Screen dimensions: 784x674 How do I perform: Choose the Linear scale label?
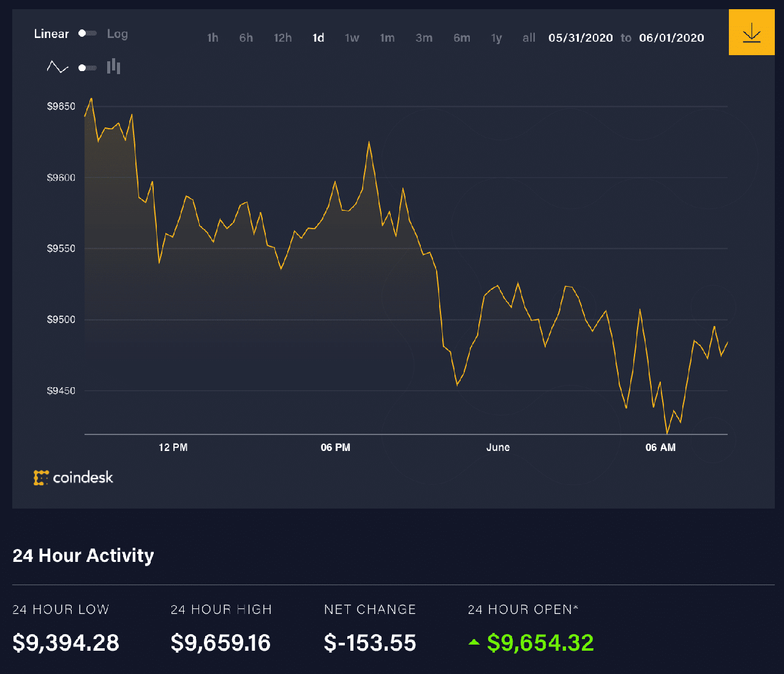point(51,34)
